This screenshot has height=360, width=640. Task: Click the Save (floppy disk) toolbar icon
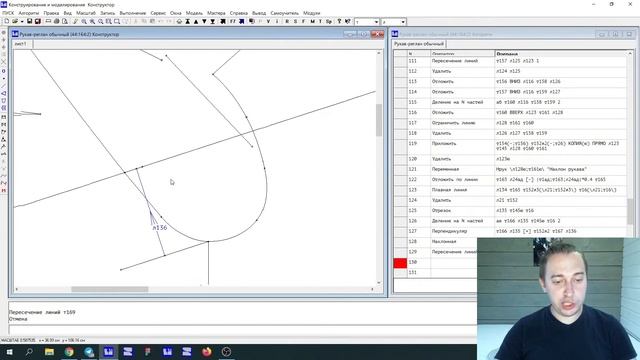(x=29, y=21)
